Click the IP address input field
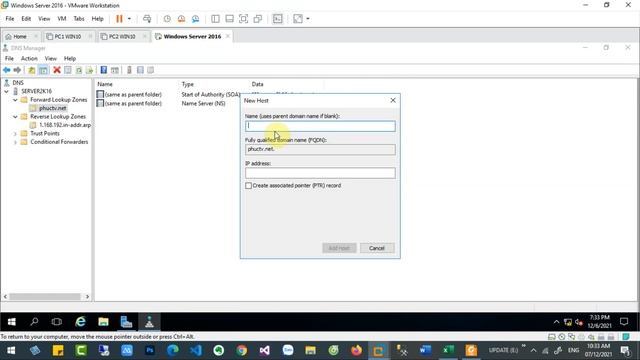Viewport: 640px width, 360px height. click(x=320, y=173)
